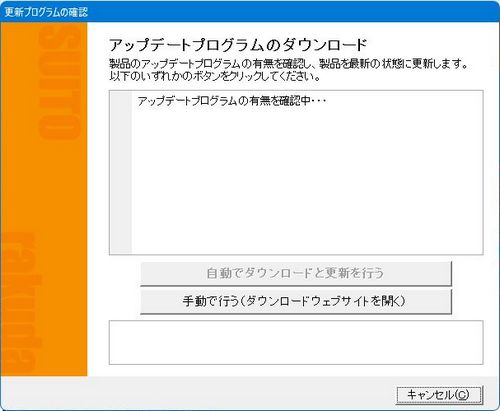Click the gray margin column of the status list

(121, 172)
